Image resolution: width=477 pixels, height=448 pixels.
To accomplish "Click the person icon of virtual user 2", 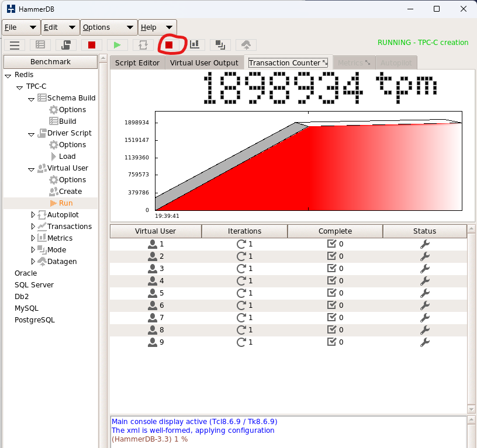I will coord(153,256).
